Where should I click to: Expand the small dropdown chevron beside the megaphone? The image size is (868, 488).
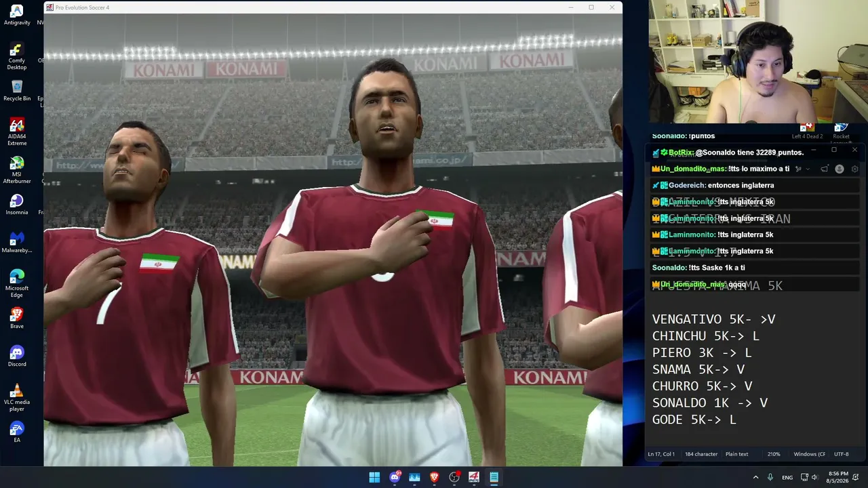(807, 169)
